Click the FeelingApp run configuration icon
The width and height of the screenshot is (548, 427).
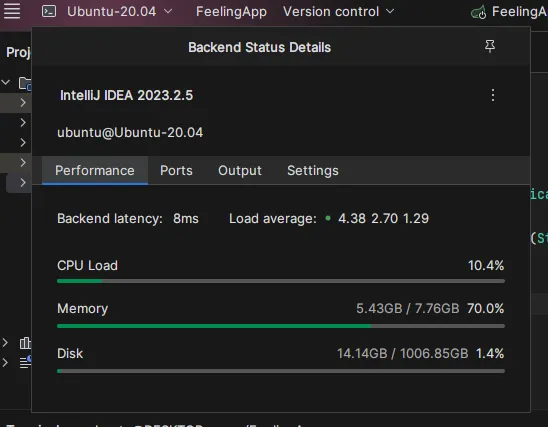[478, 13]
